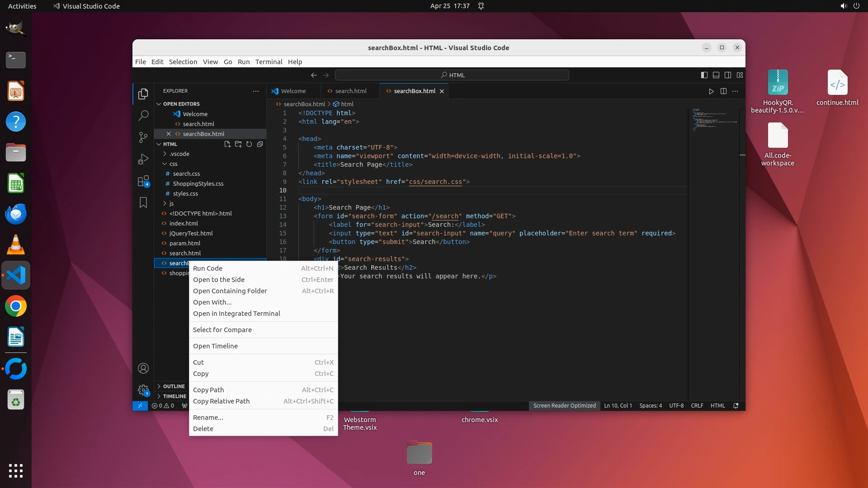Toggle Primary Side Bar layout button
868x488 pixels.
(704, 75)
